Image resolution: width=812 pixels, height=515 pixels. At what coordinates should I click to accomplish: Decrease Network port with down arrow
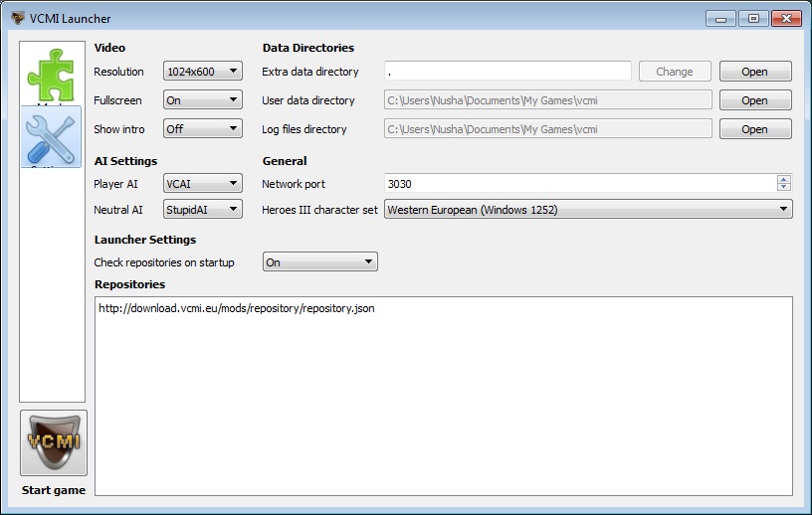click(x=784, y=188)
